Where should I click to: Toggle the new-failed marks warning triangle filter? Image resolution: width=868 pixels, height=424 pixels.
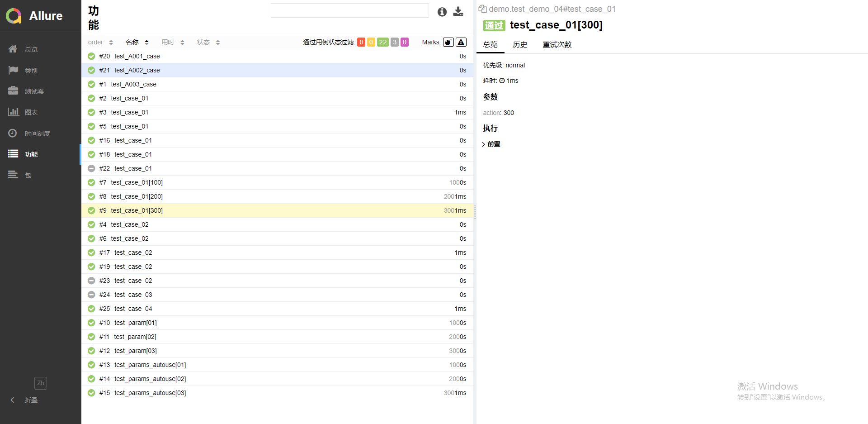pyautogui.click(x=461, y=42)
